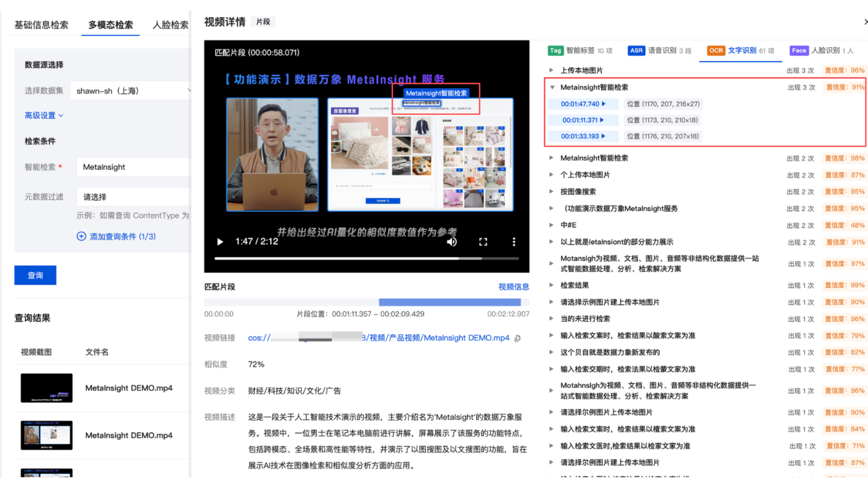Expand the 高级设置 section
Screen dimensions: 868x488
(44, 116)
